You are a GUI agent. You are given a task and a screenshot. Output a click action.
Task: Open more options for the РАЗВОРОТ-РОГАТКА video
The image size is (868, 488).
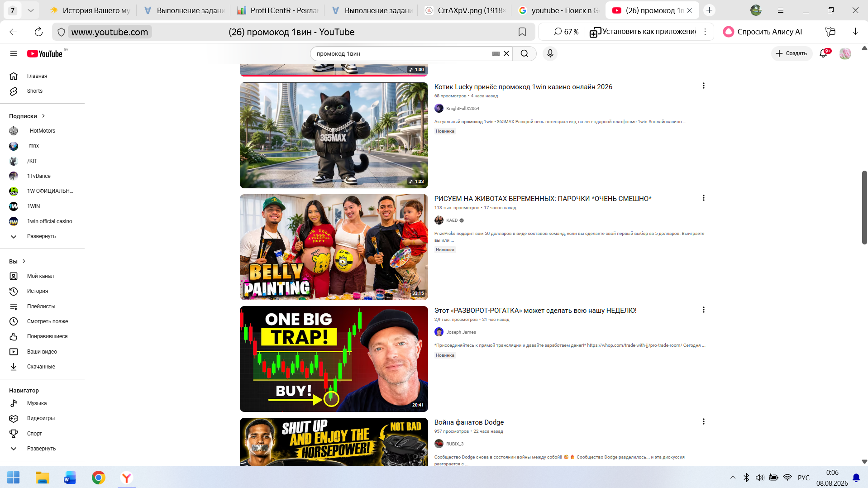tap(703, 310)
